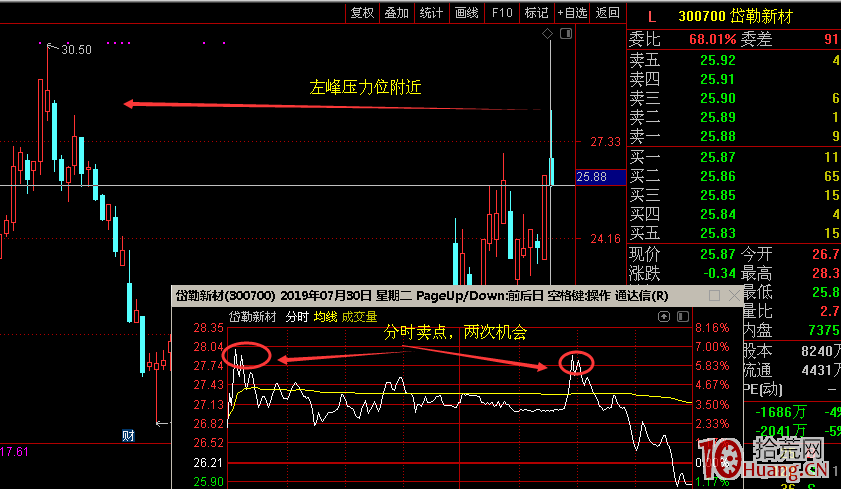
Task: Select the 买四 25.84 order row
Action: coord(734,214)
